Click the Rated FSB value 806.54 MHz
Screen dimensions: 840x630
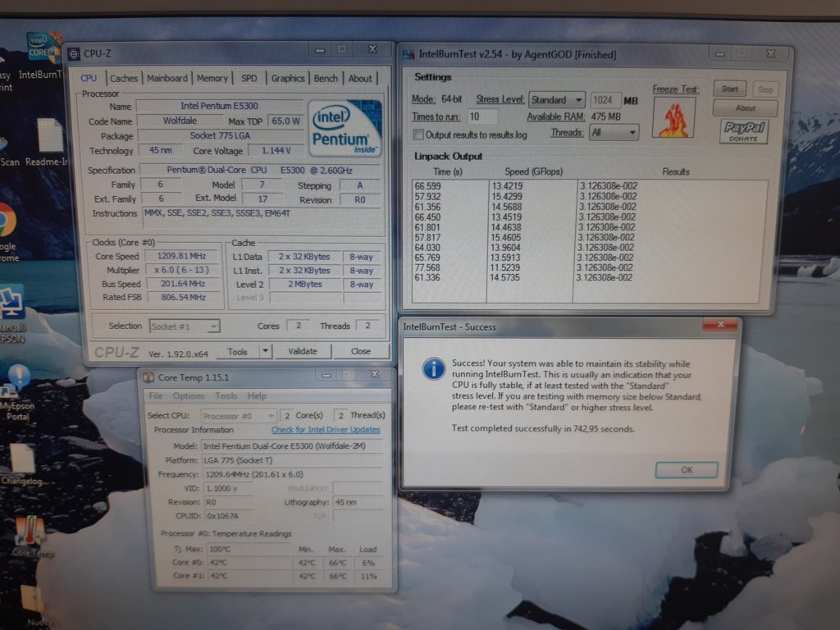[x=183, y=297]
